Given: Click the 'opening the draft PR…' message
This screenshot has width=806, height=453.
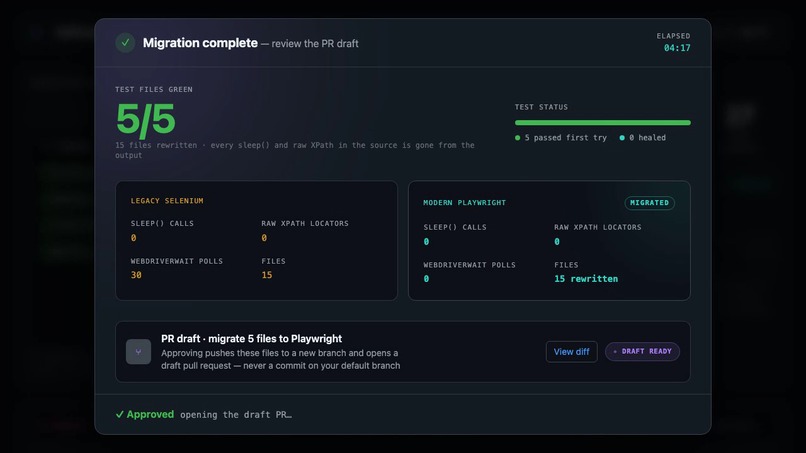Looking at the screenshot, I should (235, 415).
